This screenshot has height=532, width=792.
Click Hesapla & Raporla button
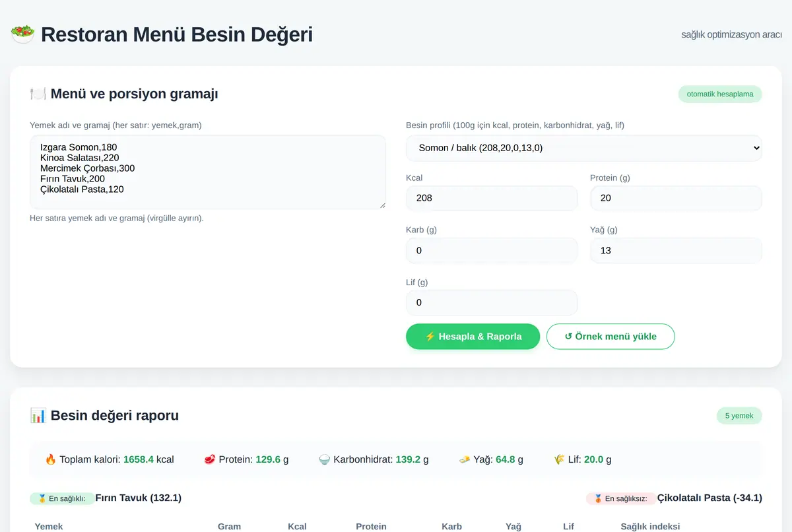coord(473,337)
